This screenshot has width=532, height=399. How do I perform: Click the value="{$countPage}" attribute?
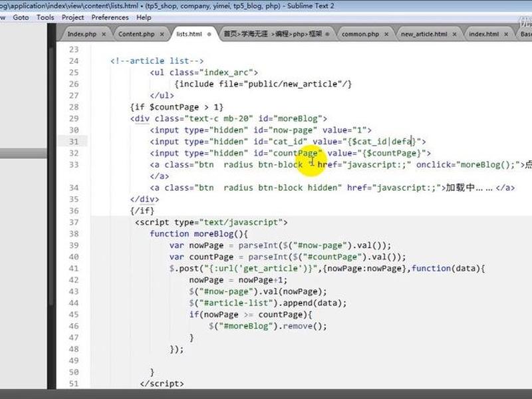pos(377,154)
